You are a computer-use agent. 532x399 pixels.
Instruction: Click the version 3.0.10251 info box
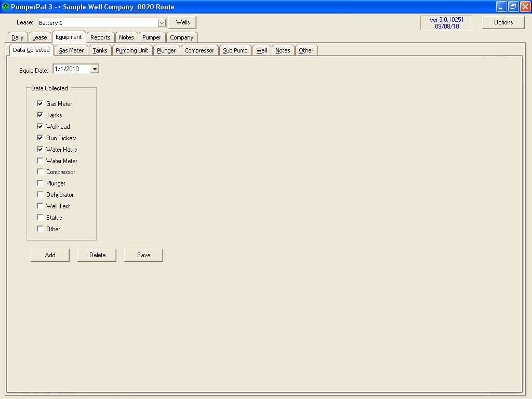pyautogui.click(x=446, y=22)
